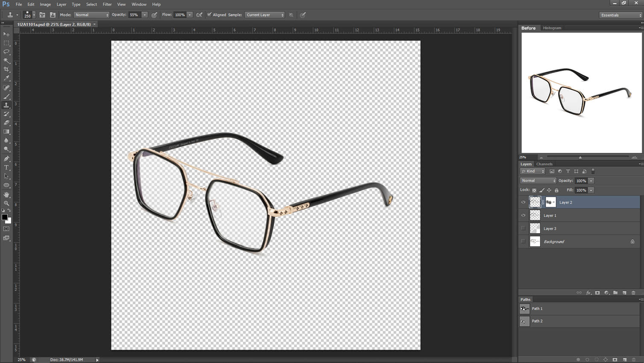Open the Sample Current Layer dropdown
Image resolution: width=644 pixels, height=363 pixels.
point(265,15)
